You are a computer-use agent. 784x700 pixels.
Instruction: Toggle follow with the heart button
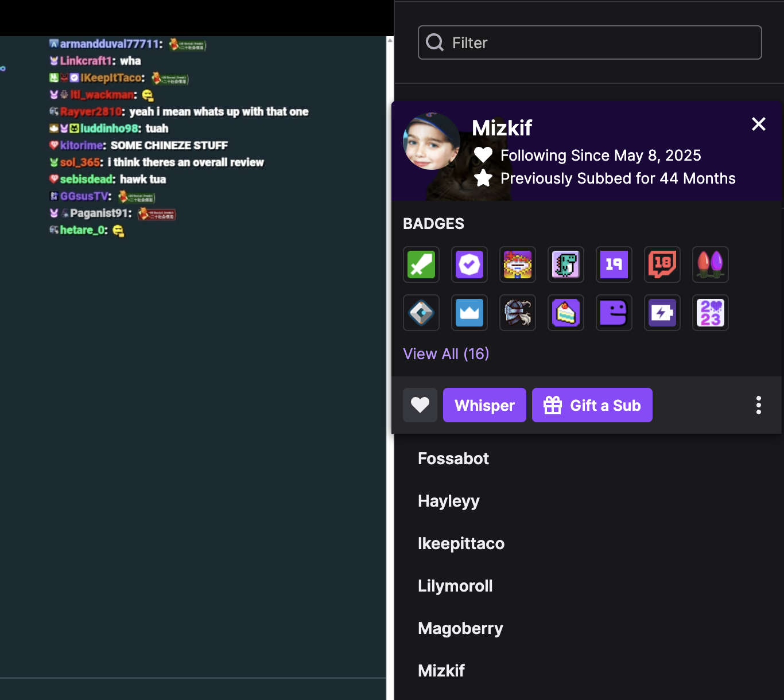pyautogui.click(x=420, y=405)
